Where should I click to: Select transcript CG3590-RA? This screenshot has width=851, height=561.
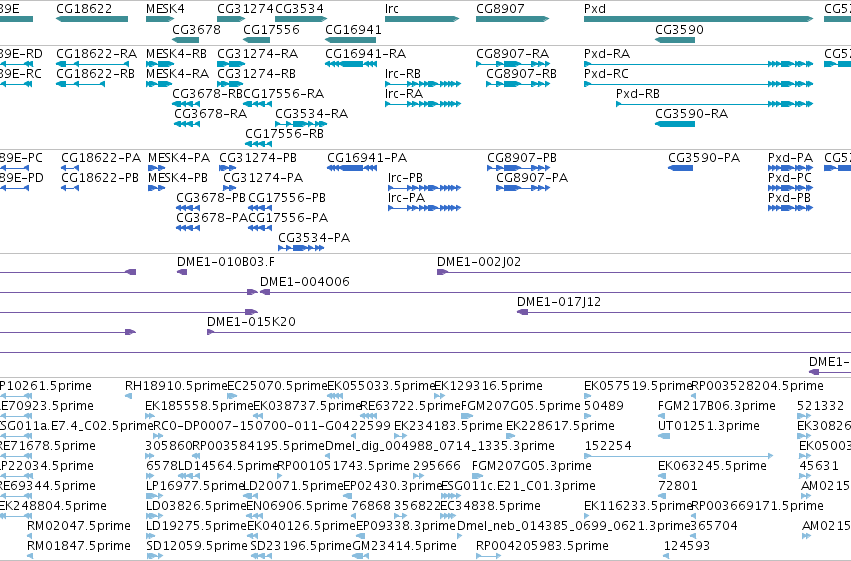(675, 124)
